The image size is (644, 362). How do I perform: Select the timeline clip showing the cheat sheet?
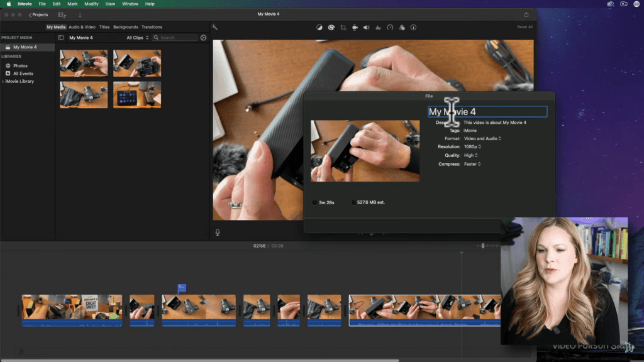coord(72,310)
